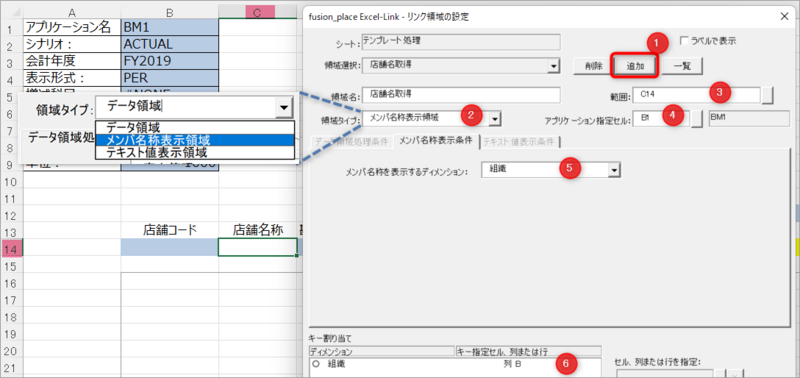Click the read-only BM1 application field
Image resolution: width=800 pixels, height=378 pixels.
tap(749, 118)
